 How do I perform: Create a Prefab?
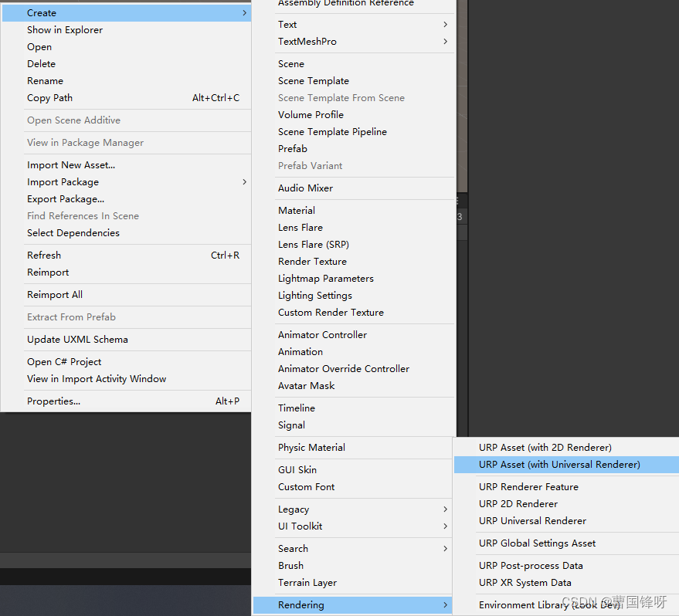coord(354,149)
